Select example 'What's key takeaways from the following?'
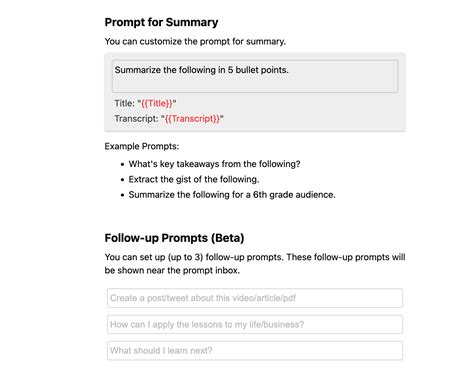The height and width of the screenshot is (384, 474). click(214, 164)
